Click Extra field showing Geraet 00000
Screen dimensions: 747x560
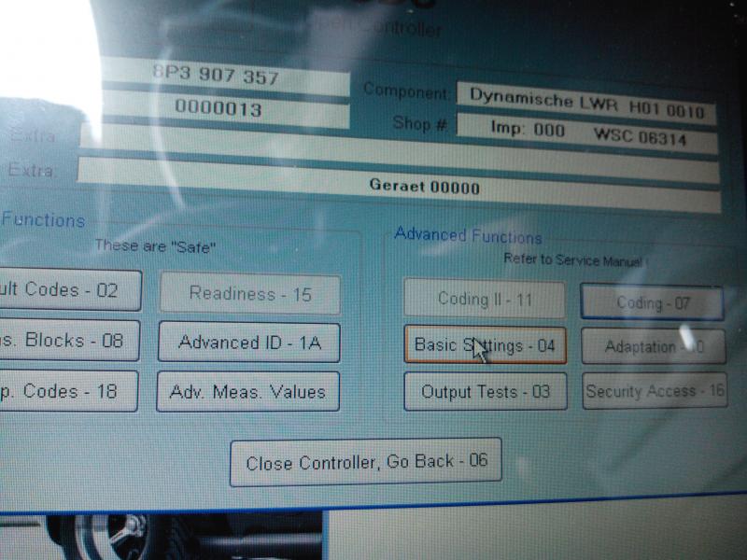(400, 185)
